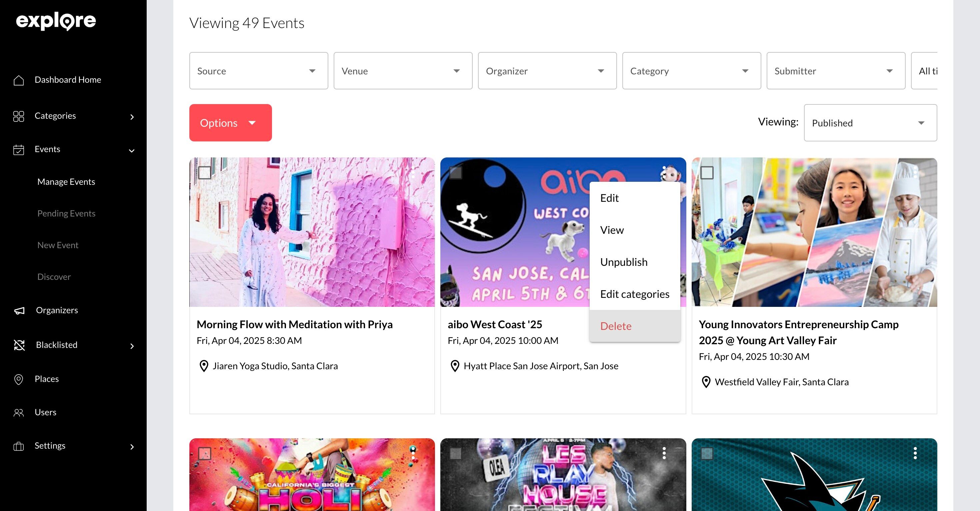
Task: Choose Unpublish from the context menu
Action: pyautogui.click(x=624, y=262)
